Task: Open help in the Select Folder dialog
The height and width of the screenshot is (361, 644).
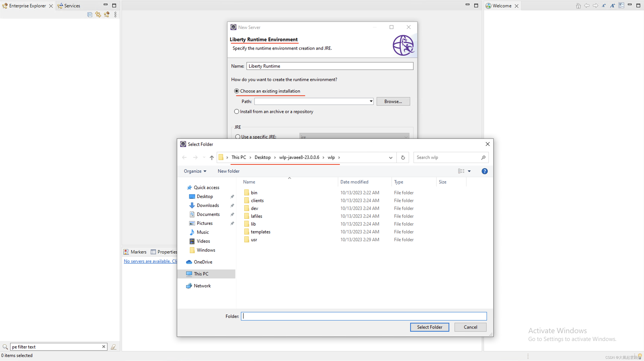Action: coord(485,171)
